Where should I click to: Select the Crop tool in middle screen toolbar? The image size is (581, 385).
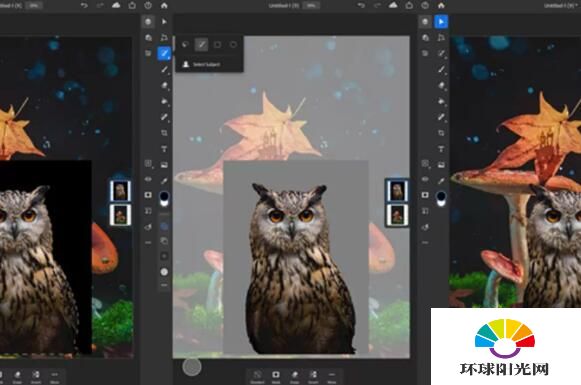164,133
